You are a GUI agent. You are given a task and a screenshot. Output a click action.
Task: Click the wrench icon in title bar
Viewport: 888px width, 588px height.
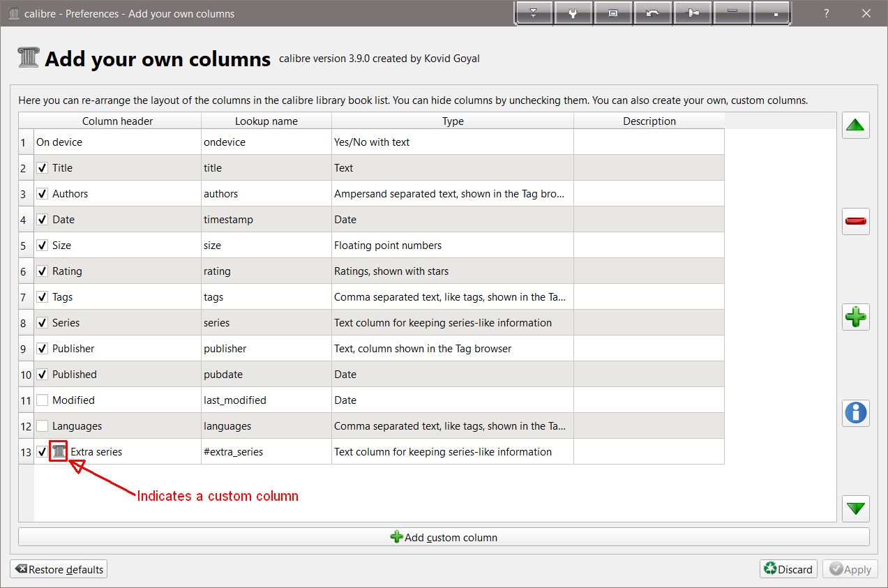point(573,13)
